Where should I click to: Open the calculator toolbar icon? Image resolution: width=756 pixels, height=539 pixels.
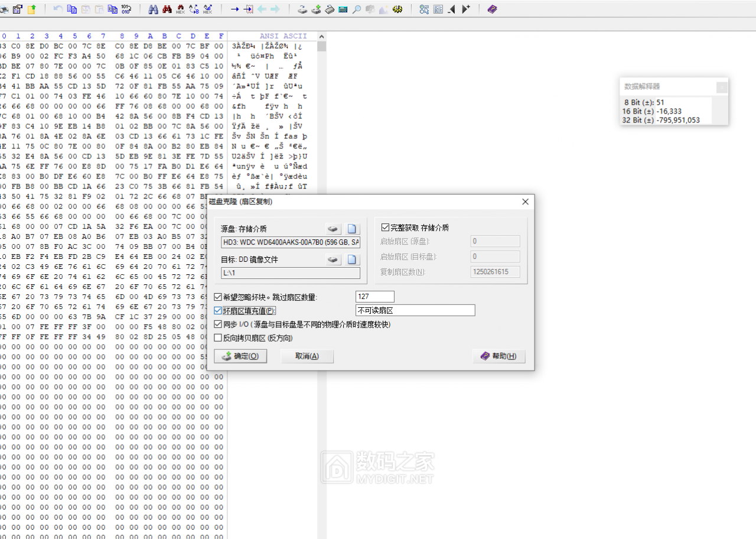(x=343, y=9)
